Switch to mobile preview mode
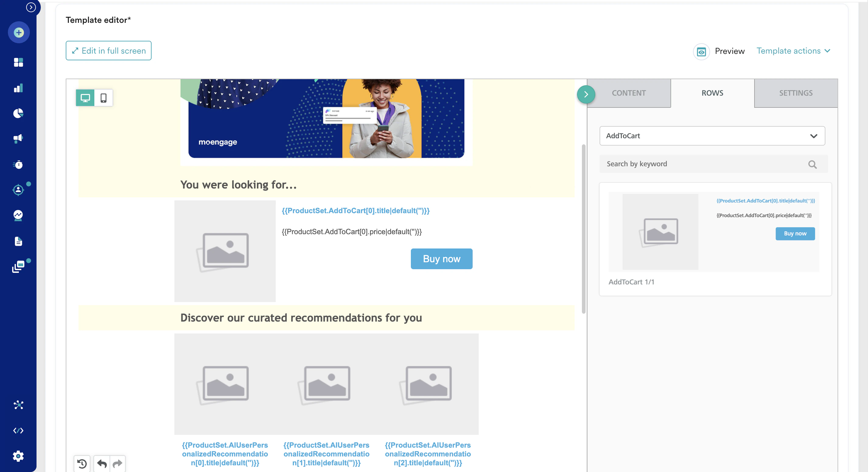Image resolution: width=868 pixels, height=472 pixels. 103,98
